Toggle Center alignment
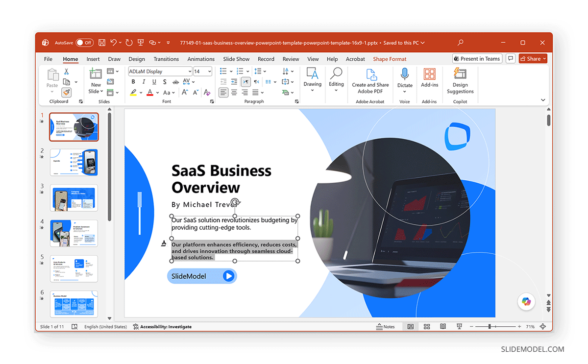Viewport: 588px width, 364px height. [x=234, y=92]
